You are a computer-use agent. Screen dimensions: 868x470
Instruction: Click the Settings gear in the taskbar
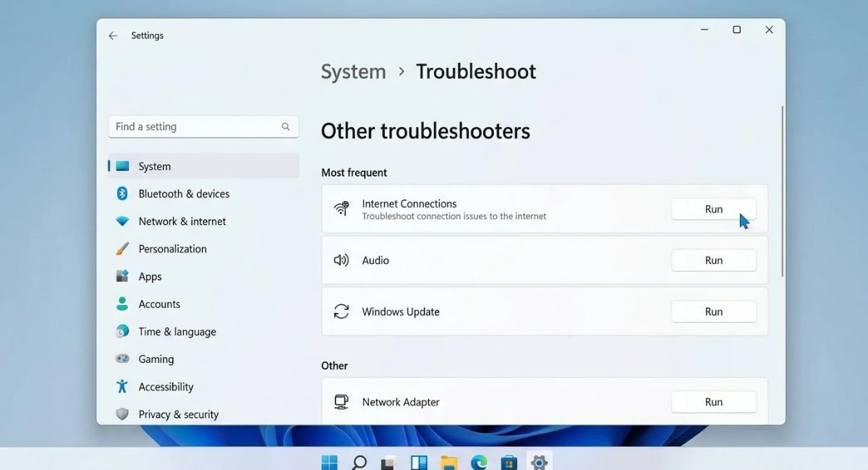click(x=539, y=463)
